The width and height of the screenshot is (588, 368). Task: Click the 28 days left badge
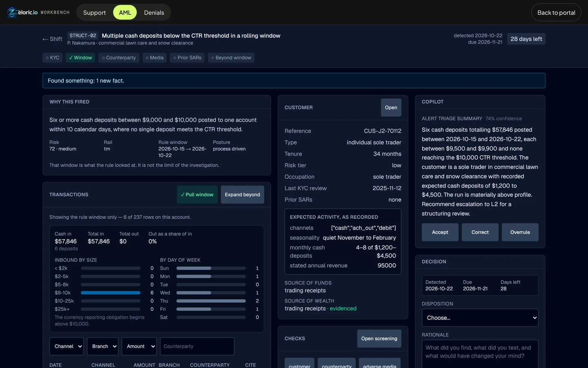[526, 39]
